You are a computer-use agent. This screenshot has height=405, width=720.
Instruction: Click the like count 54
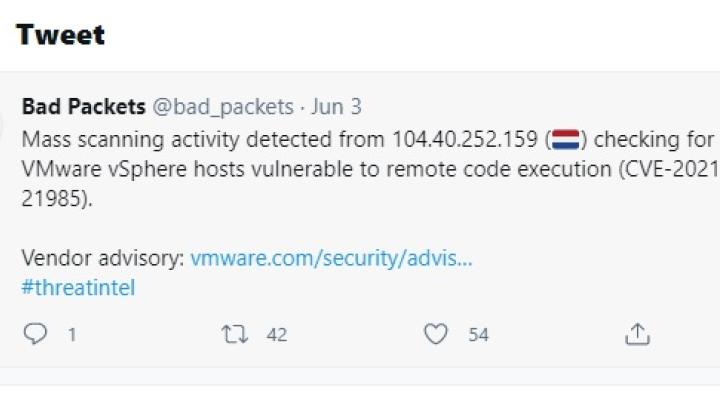pos(478,335)
